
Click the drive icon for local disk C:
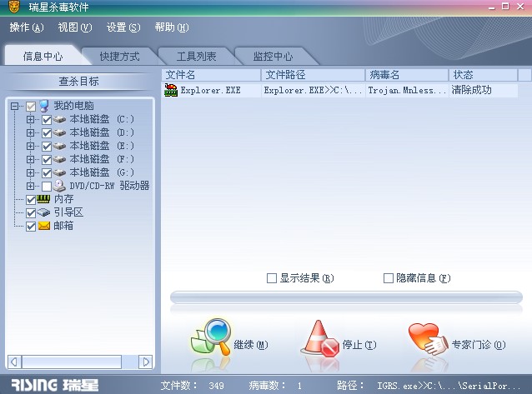pos(59,119)
